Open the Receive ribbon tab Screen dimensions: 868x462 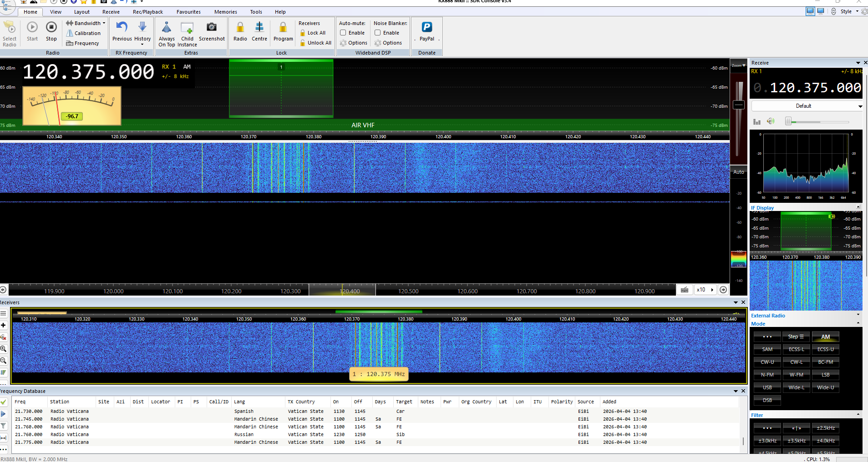pos(111,12)
